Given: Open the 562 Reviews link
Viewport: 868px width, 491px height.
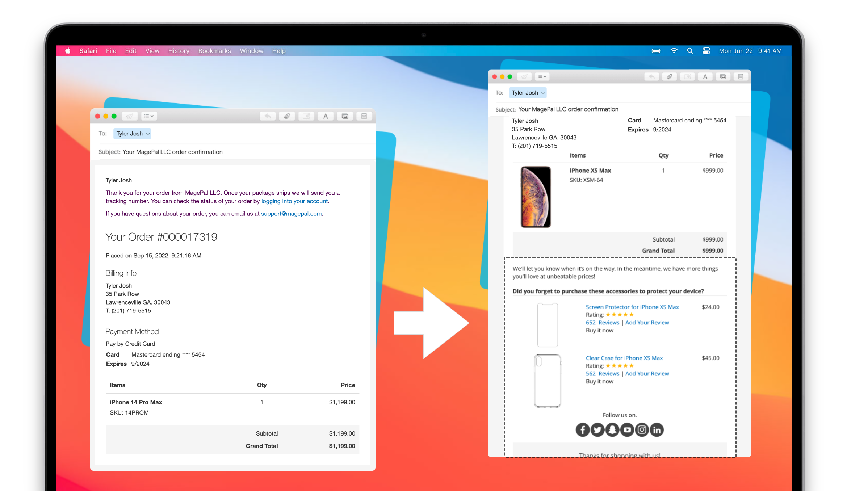Looking at the screenshot, I should (x=603, y=373).
